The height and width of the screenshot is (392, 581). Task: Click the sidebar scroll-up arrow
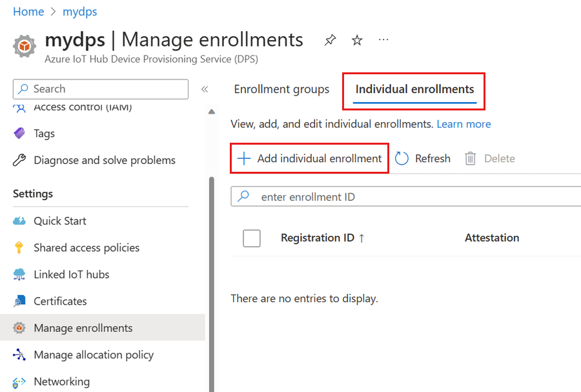pos(212,112)
